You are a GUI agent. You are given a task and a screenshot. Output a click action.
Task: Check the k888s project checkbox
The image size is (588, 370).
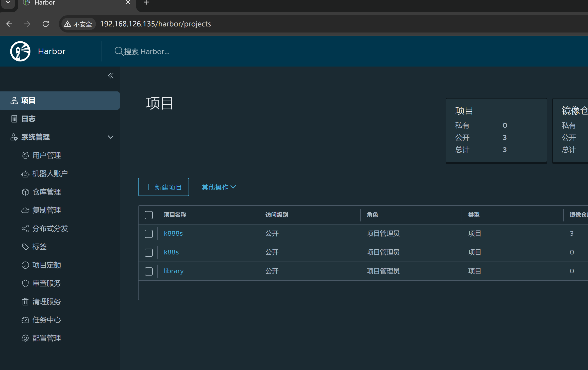(149, 234)
